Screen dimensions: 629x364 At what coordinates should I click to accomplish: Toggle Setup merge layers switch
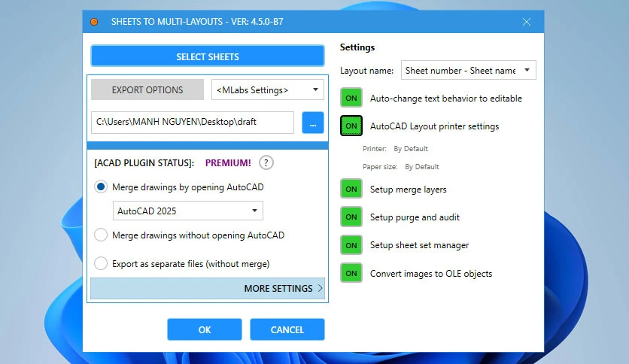pyautogui.click(x=351, y=189)
